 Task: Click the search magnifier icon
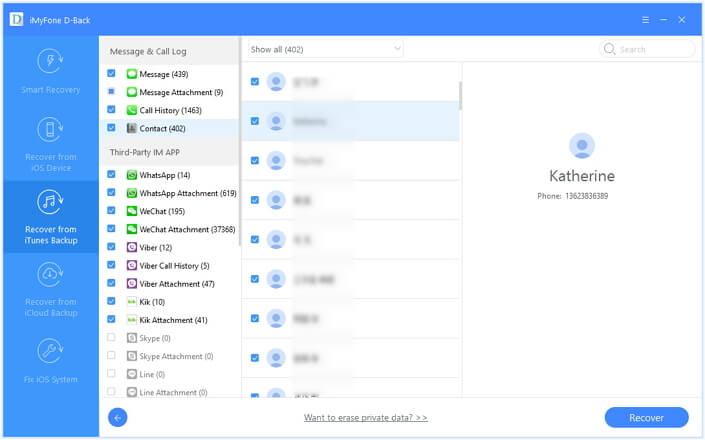coord(609,49)
